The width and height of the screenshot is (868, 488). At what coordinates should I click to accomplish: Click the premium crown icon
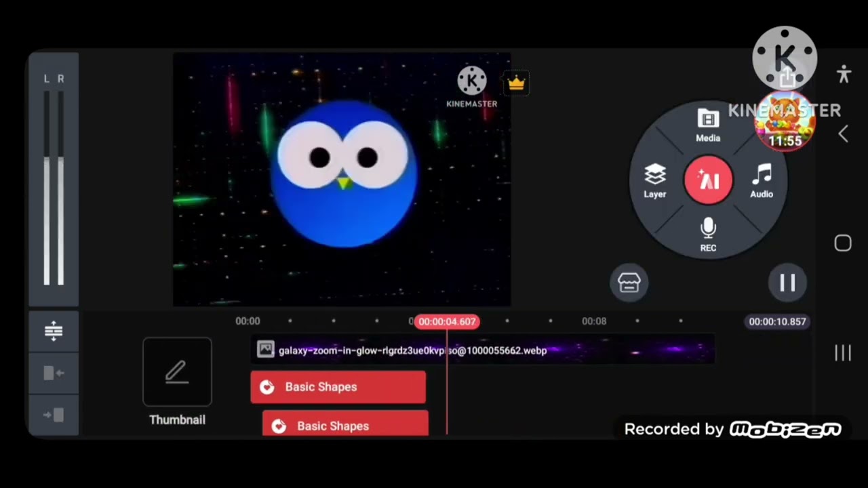(x=516, y=83)
